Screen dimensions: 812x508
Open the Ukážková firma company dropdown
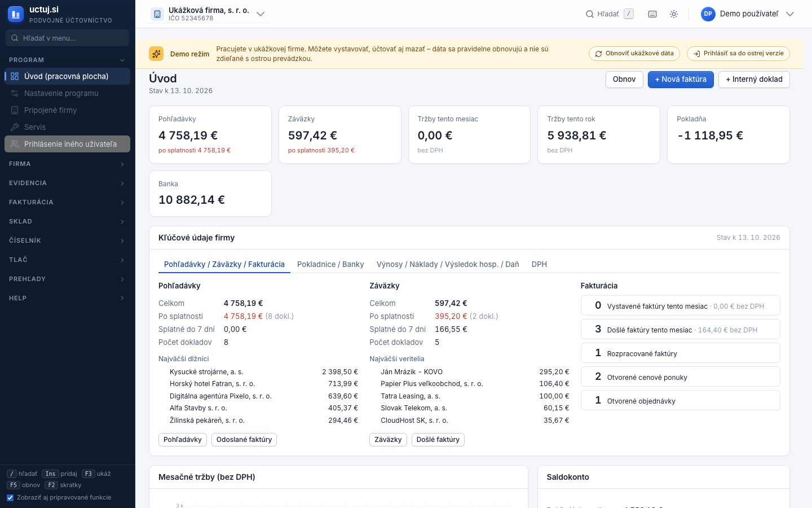click(209, 14)
